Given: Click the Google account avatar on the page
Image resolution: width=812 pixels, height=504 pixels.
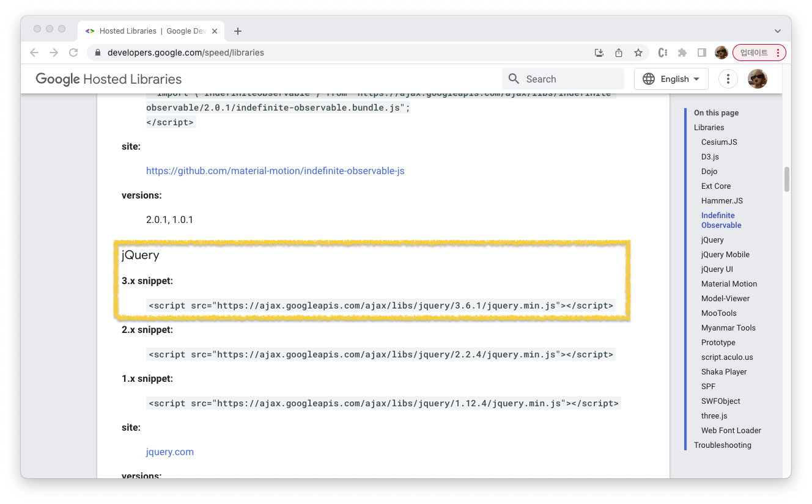Looking at the screenshot, I should 758,79.
